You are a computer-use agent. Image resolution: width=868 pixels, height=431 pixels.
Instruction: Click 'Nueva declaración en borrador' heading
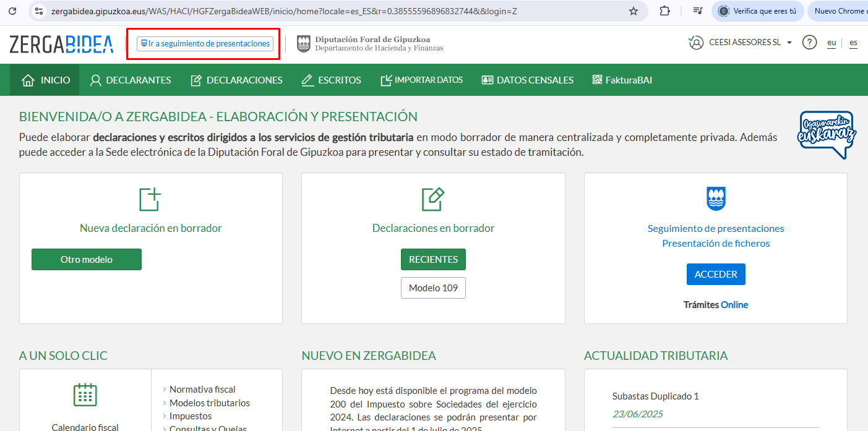click(151, 228)
